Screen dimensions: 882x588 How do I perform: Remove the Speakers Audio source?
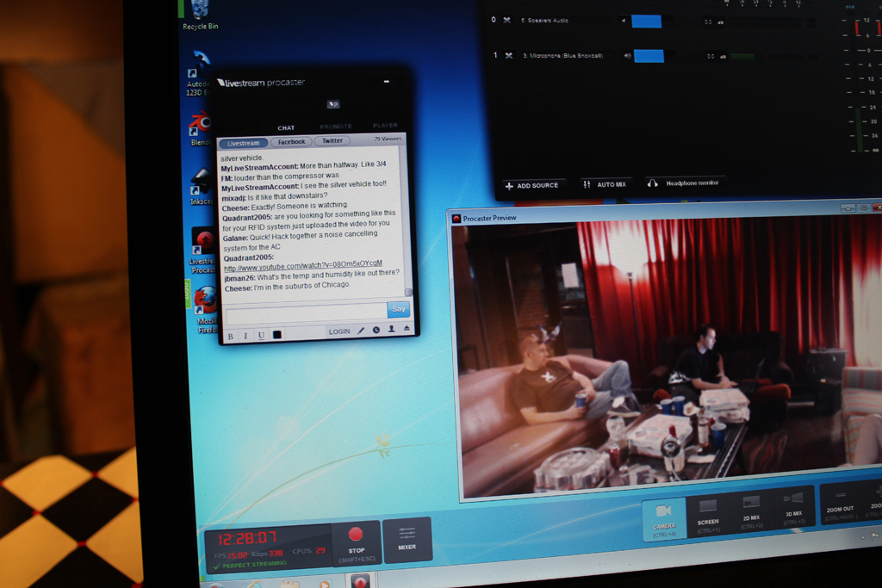tap(508, 20)
